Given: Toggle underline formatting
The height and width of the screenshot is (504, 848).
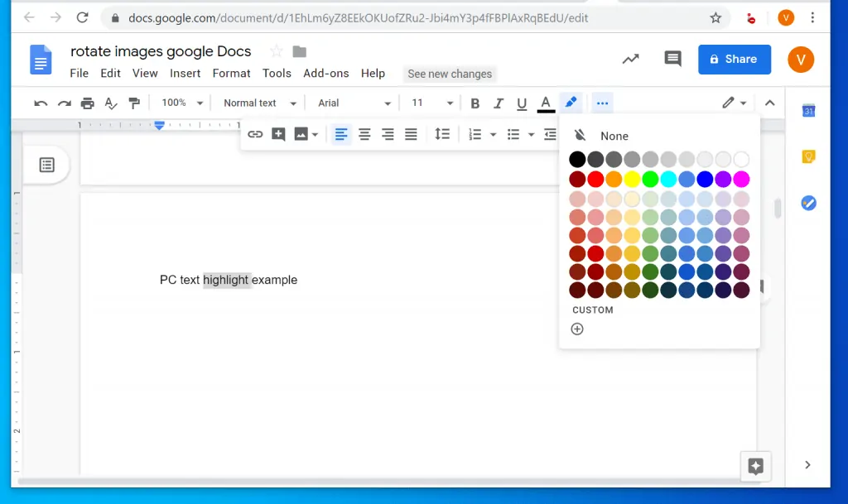Looking at the screenshot, I should [x=522, y=103].
